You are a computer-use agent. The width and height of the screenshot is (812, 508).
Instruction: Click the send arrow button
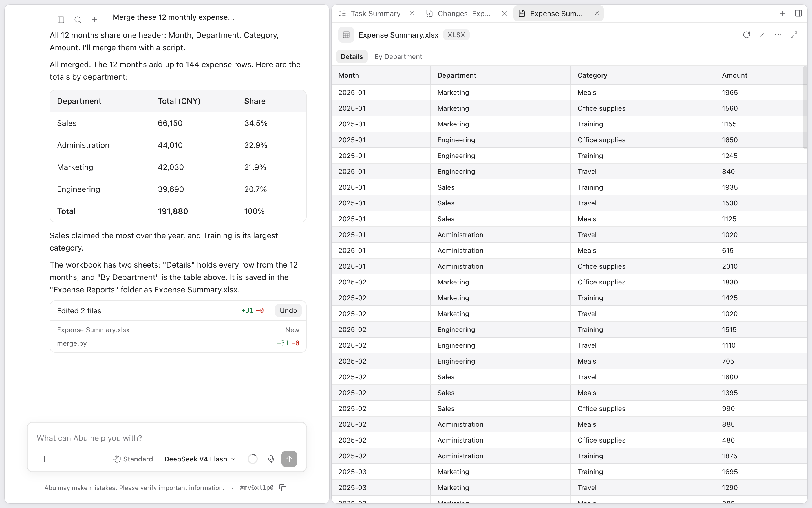click(289, 459)
